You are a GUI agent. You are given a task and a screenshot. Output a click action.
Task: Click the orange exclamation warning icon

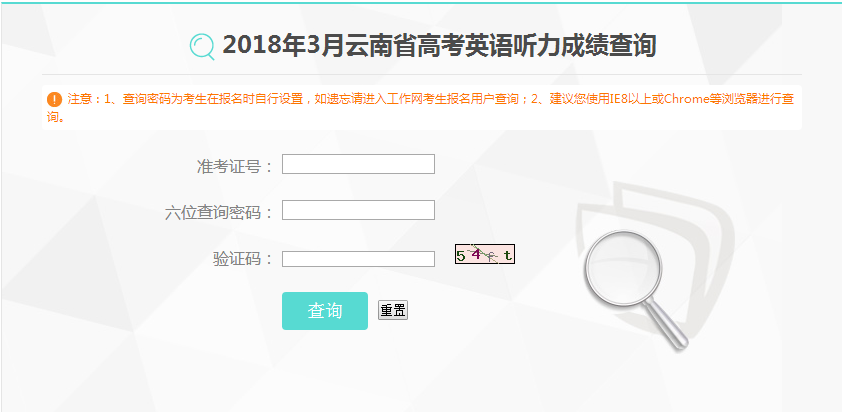click(54, 99)
